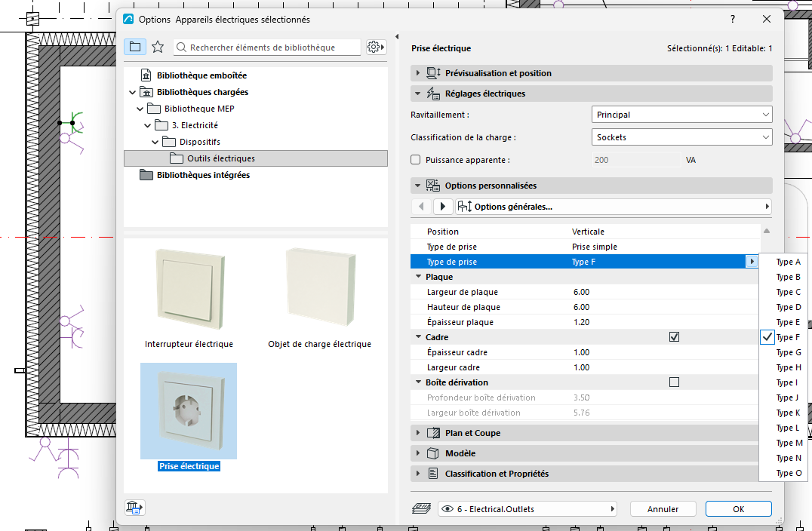Expand Prévisualisation et position section
Viewport: 812px width, 531px height.
418,73
